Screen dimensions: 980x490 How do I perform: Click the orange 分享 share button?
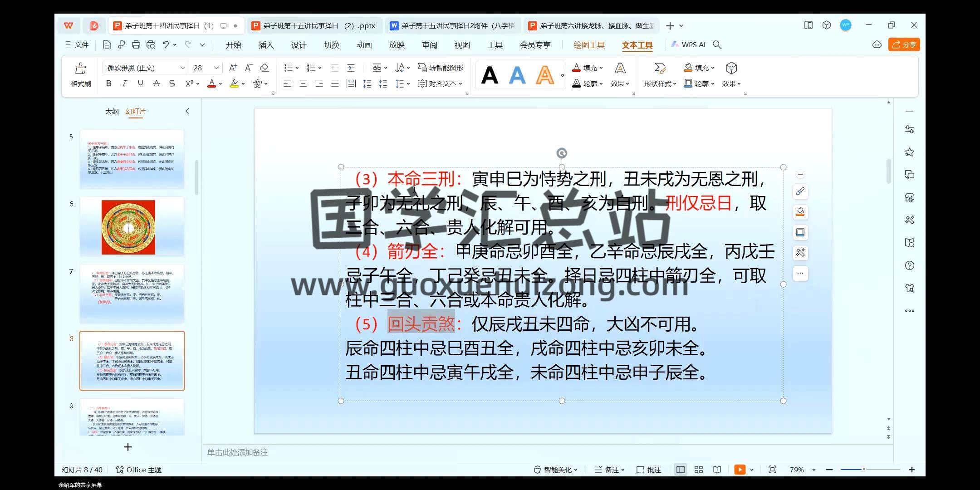tap(904, 44)
